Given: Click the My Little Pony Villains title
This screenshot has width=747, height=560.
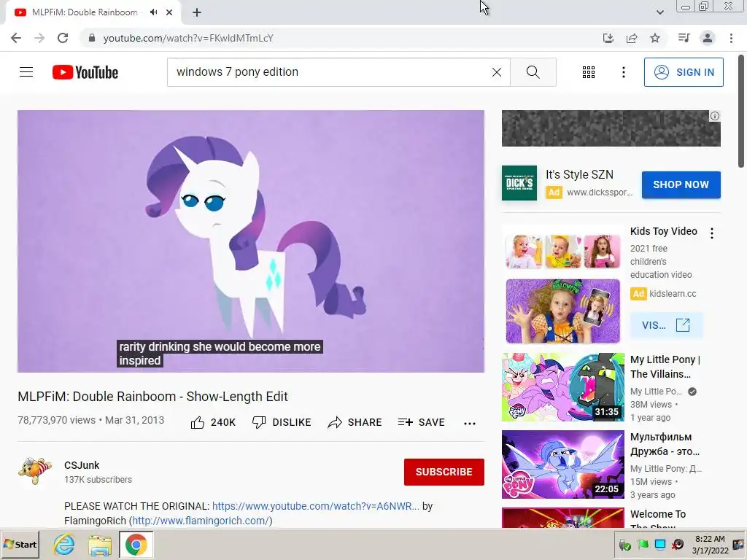Looking at the screenshot, I should coord(665,367).
